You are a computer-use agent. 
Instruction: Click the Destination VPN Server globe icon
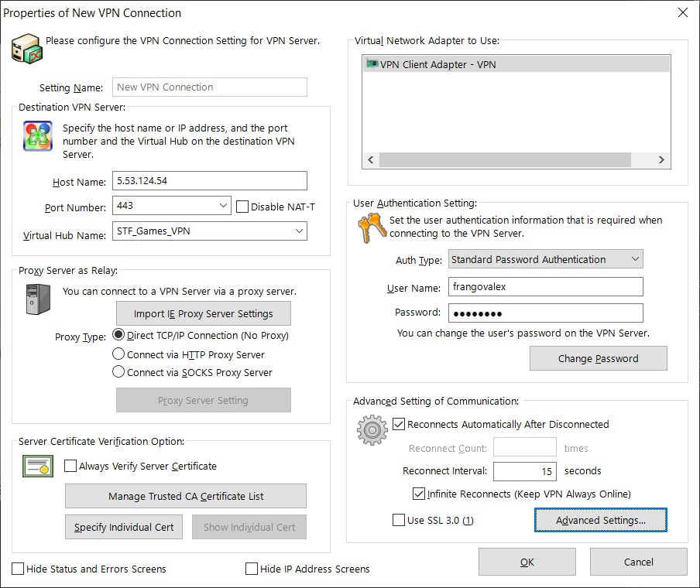37,136
